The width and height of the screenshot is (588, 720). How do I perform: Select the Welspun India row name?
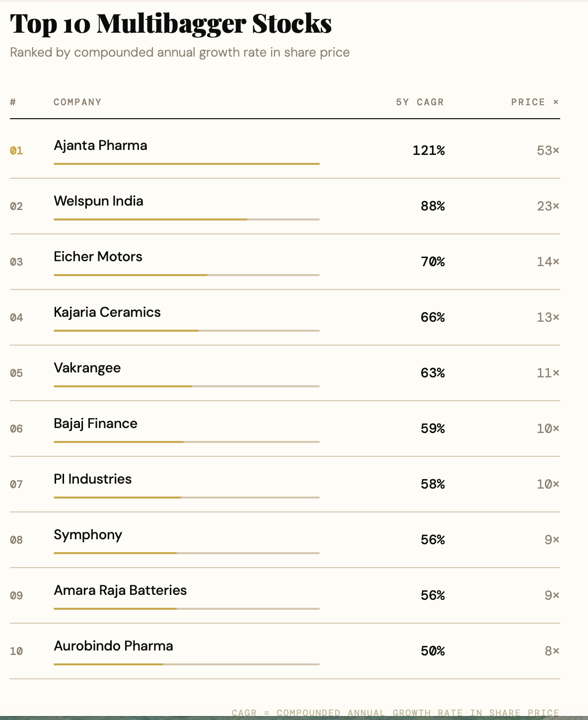point(98,201)
